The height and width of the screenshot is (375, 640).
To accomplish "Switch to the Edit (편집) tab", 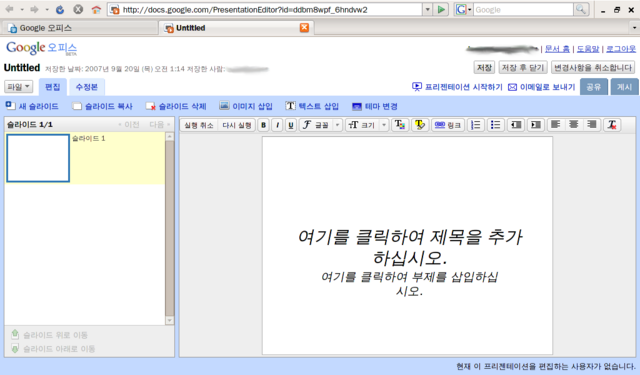I will pyautogui.click(x=52, y=87).
